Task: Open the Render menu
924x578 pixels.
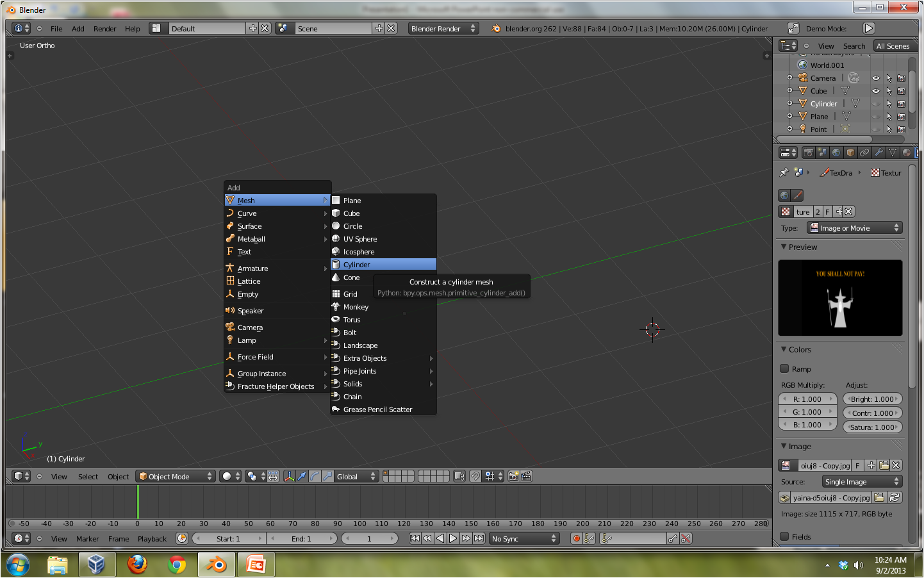Action: (x=104, y=28)
